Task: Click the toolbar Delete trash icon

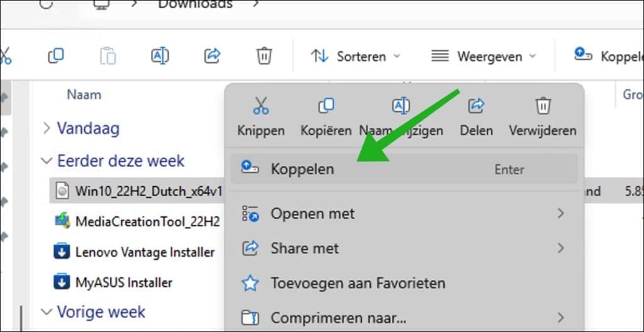Action: (x=264, y=55)
